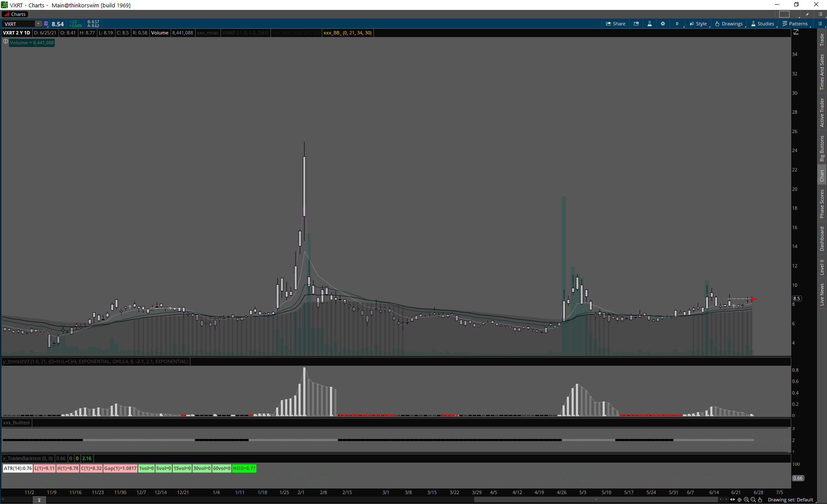Click the expand-arrows icon in bottom bar

(732, 500)
